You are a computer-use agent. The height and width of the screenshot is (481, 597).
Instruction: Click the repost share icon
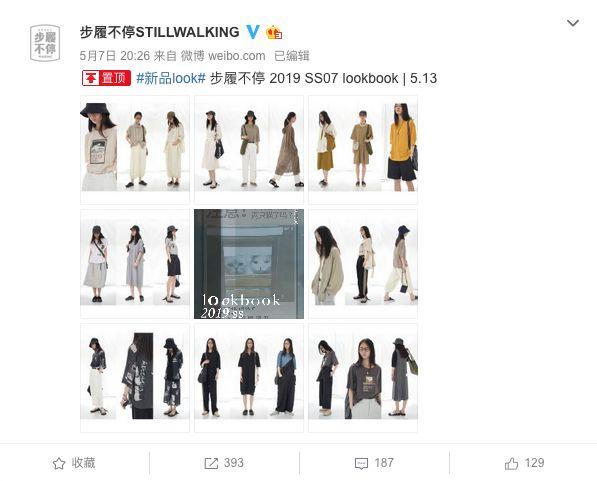(211, 463)
